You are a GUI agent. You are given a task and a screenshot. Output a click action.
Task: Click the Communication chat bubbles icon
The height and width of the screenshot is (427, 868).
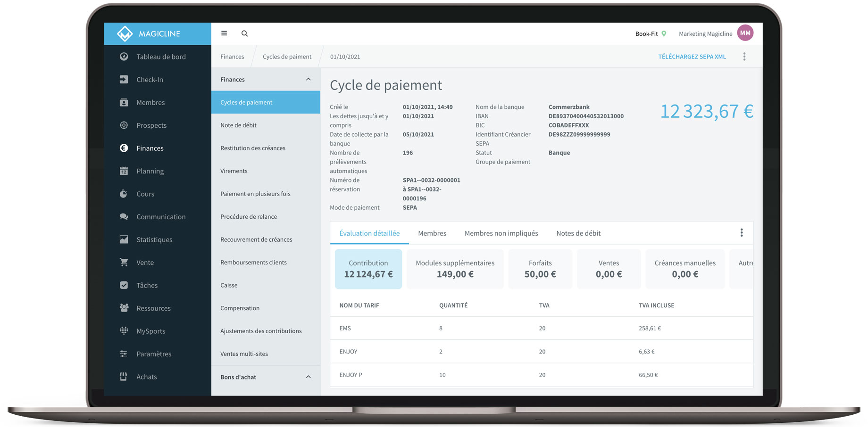(124, 217)
